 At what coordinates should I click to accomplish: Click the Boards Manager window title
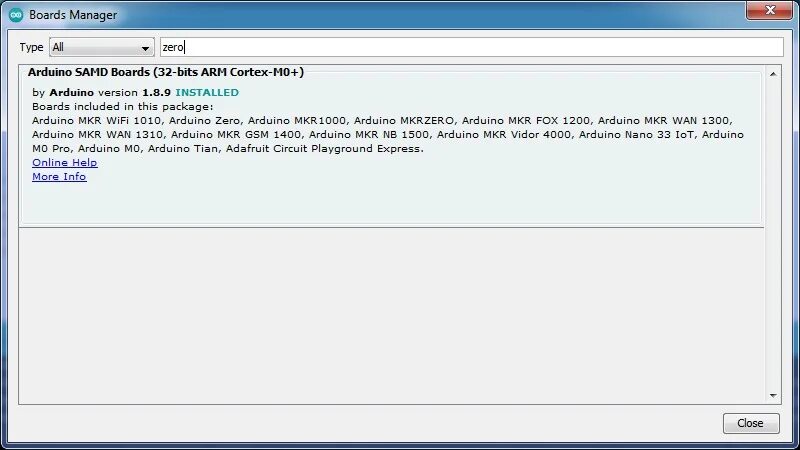pyautogui.click(x=73, y=15)
